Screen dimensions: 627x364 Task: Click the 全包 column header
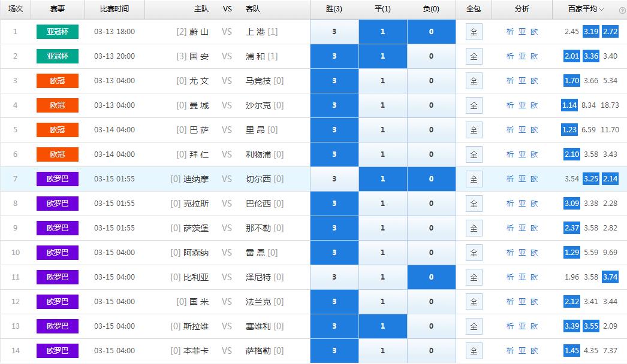(x=474, y=9)
